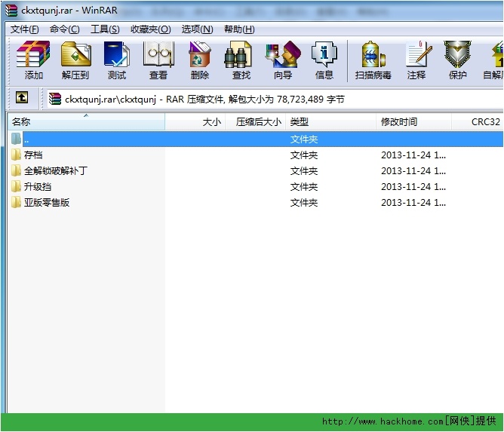This screenshot has width=504, height=432.
Task: Click the address bar path ckxtqunj.rar\ckxtqunj
Action: click(x=110, y=100)
